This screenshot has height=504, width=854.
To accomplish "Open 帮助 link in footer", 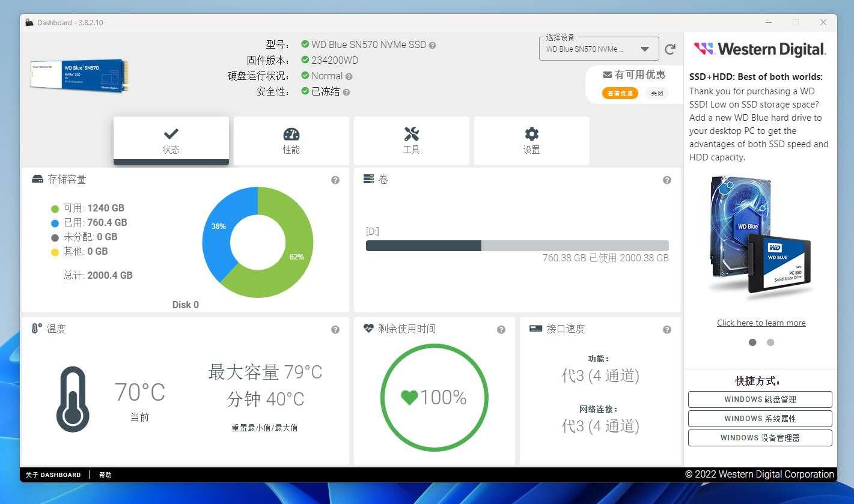I will [x=105, y=475].
